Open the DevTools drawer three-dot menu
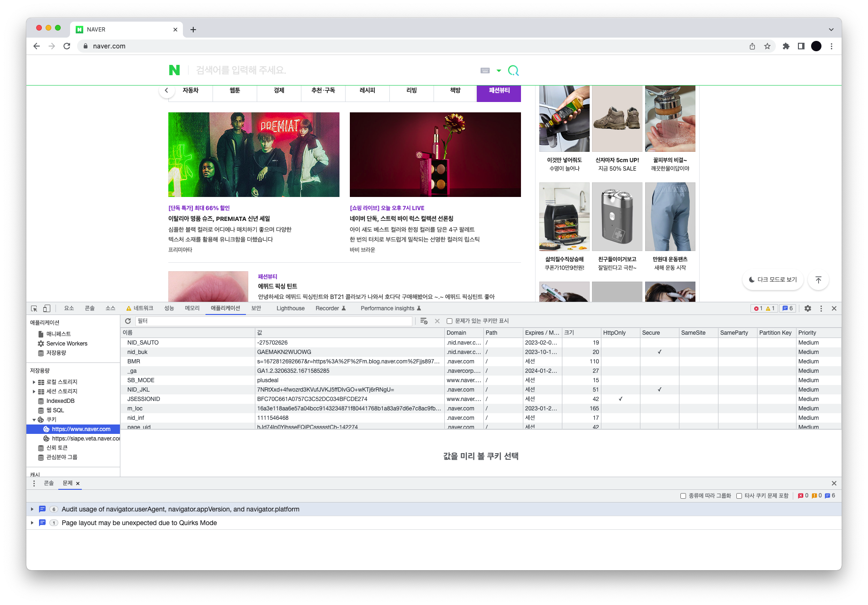 34,483
